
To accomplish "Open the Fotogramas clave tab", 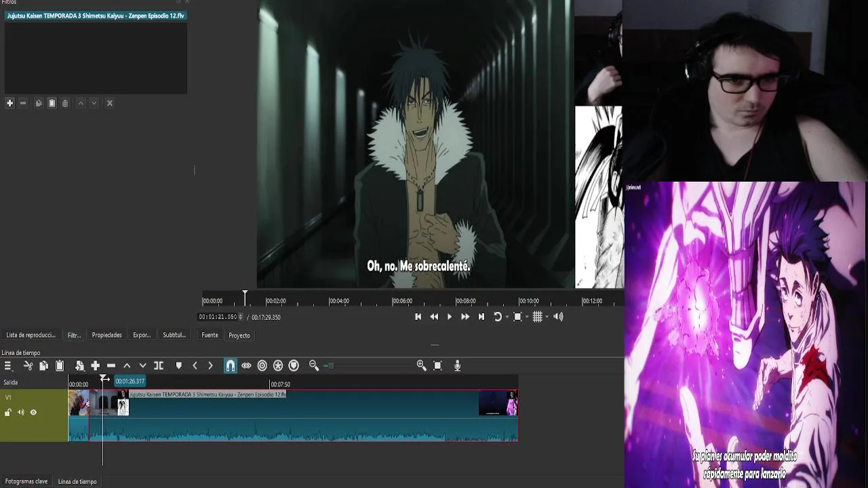I will point(26,481).
